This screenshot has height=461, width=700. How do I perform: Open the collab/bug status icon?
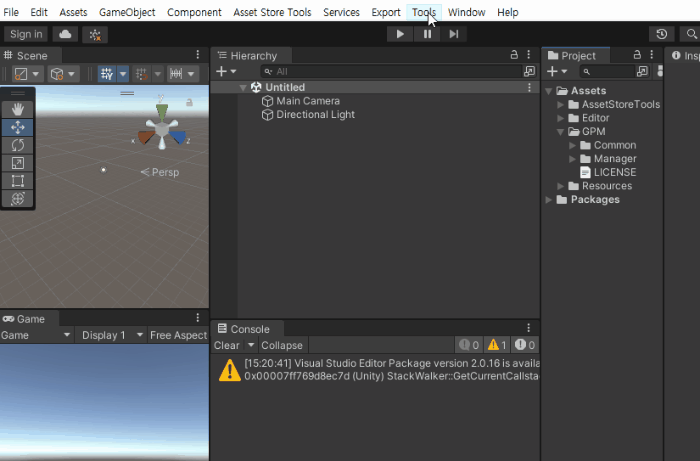click(x=95, y=34)
